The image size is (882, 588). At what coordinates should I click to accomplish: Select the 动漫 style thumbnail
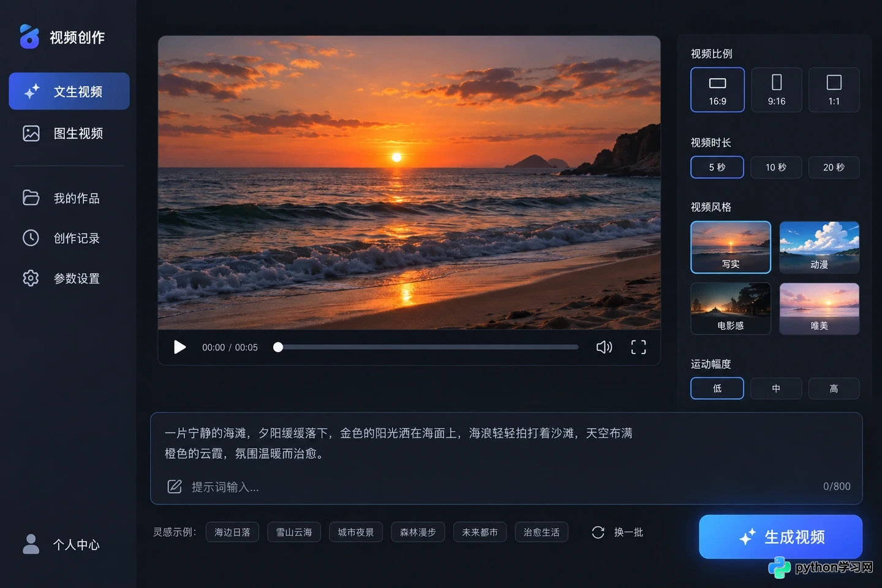[820, 247]
